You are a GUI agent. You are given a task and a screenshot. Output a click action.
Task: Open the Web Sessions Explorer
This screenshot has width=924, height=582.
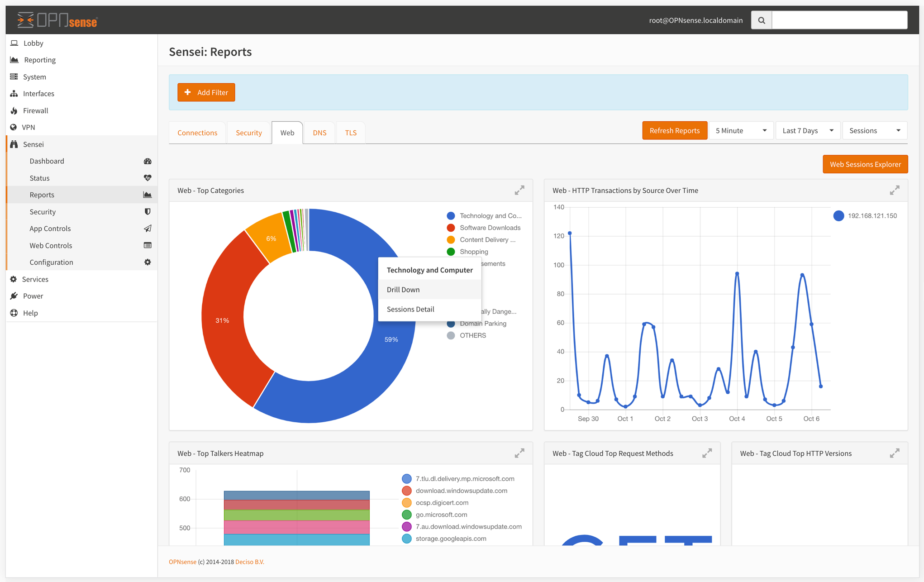point(865,164)
